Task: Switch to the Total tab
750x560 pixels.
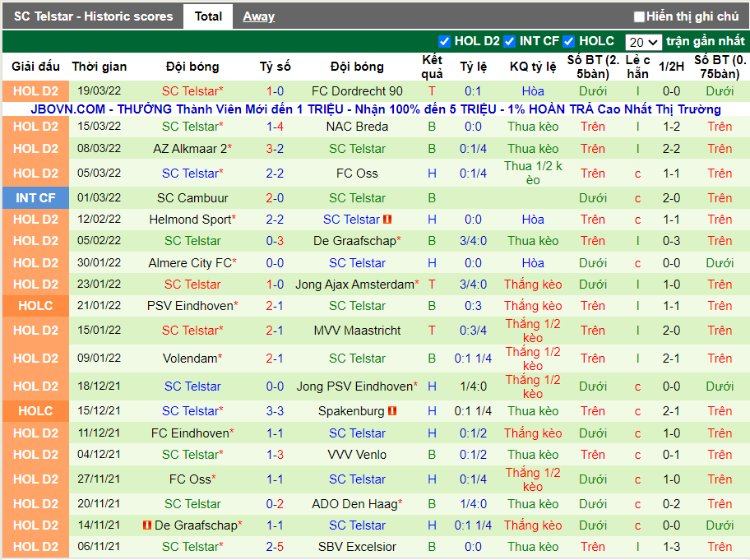Action: pyautogui.click(x=208, y=16)
